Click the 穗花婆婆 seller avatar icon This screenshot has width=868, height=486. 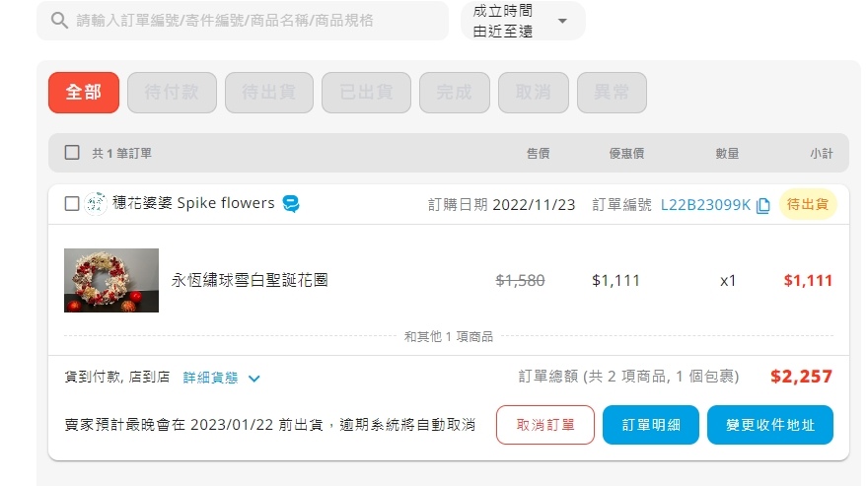click(97, 204)
